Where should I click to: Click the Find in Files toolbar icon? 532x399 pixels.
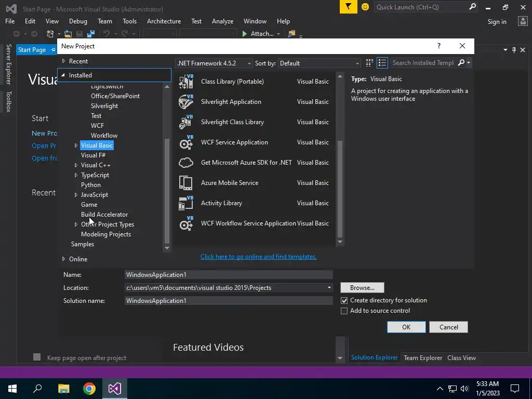coord(291,34)
